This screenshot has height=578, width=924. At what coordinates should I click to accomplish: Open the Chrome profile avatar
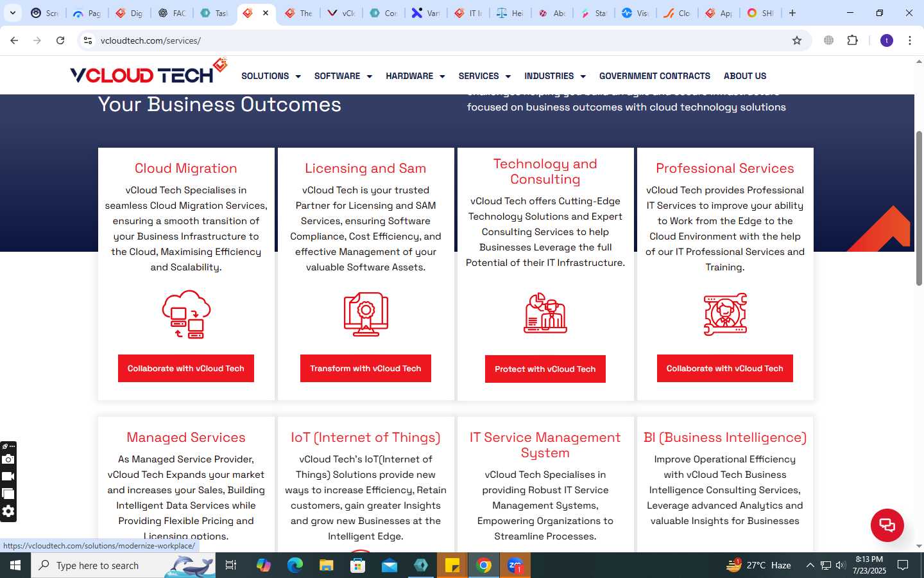pos(887,40)
